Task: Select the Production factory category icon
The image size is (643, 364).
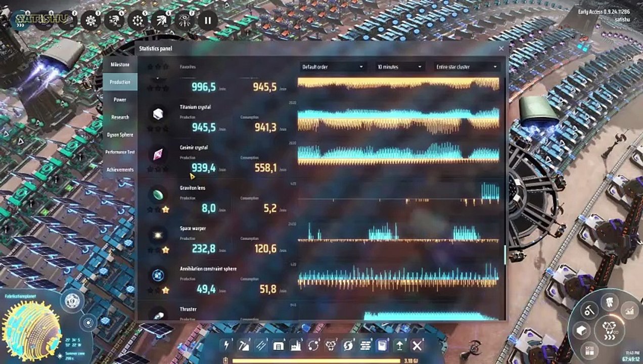Action: tap(296, 345)
